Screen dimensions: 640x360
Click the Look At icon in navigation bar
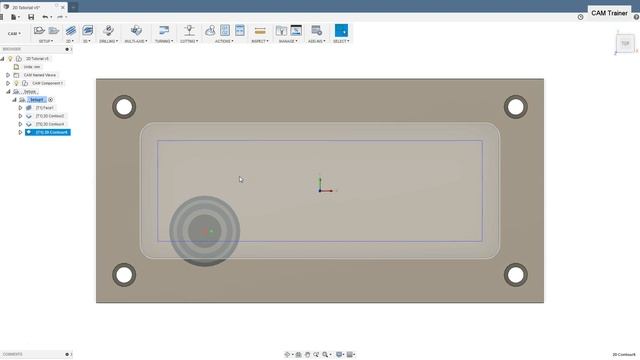pyautogui.click(x=298, y=354)
